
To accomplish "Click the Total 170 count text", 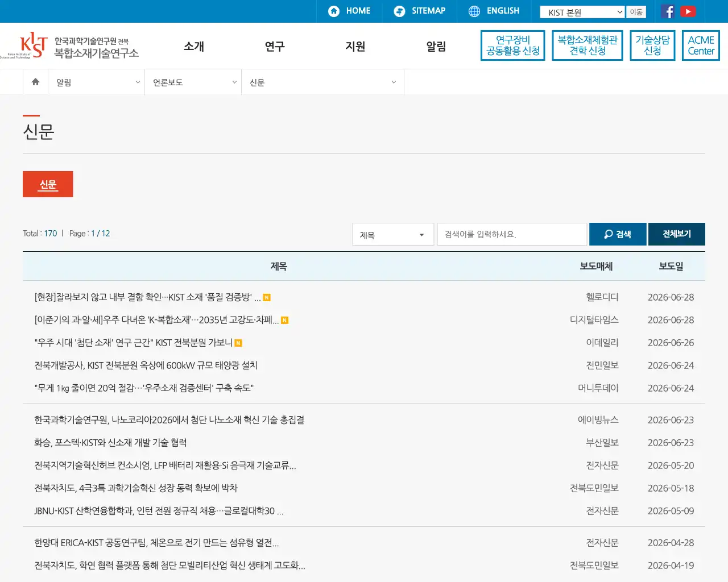I will point(40,234).
